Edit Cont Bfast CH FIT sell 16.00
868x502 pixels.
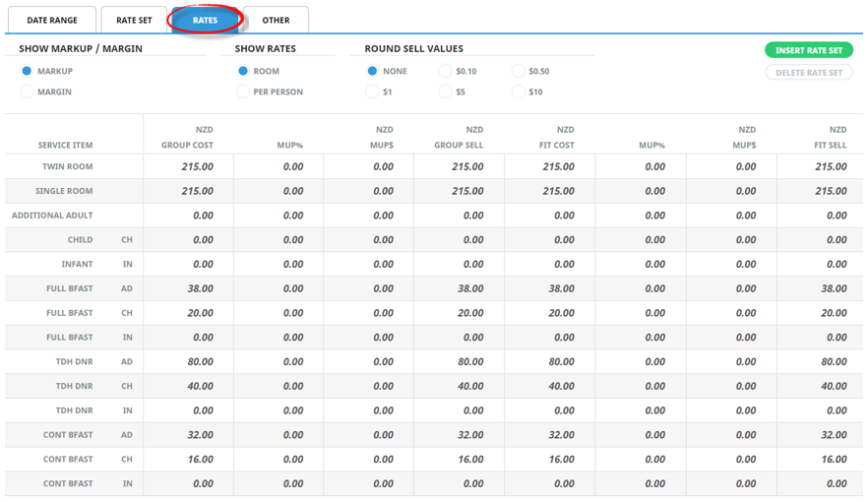click(822, 459)
